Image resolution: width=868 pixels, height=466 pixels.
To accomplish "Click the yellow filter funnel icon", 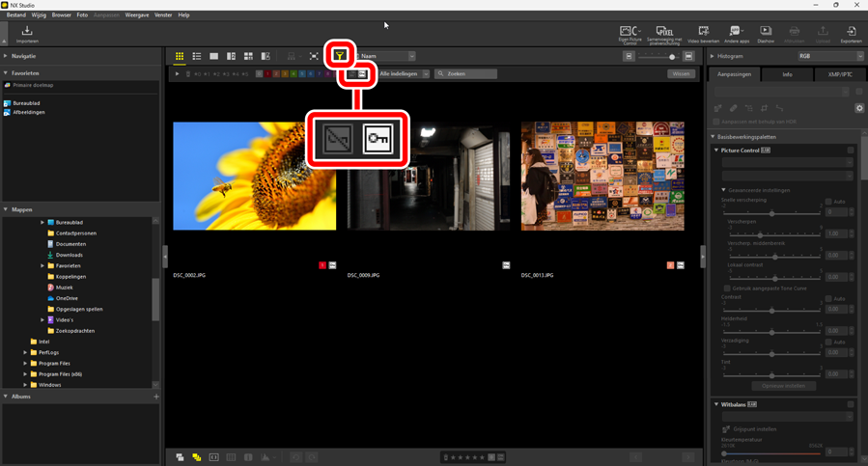I will coord(340,56).
